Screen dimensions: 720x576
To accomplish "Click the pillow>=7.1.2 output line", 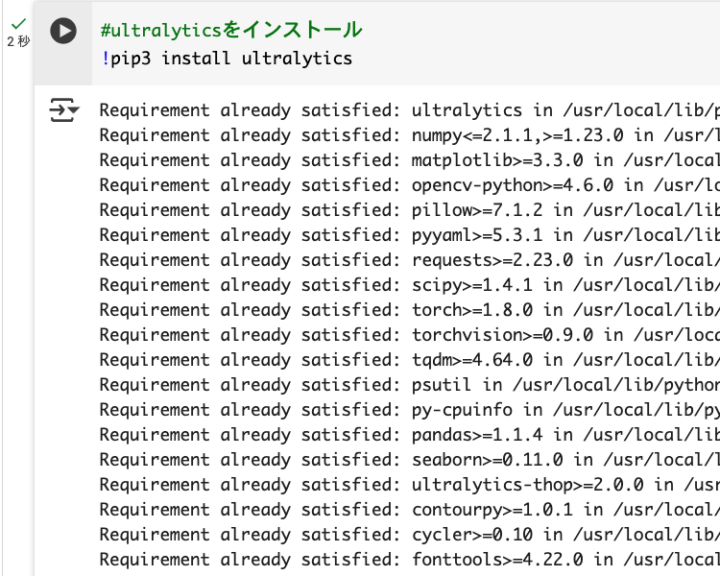I will [x=410, y=210].
